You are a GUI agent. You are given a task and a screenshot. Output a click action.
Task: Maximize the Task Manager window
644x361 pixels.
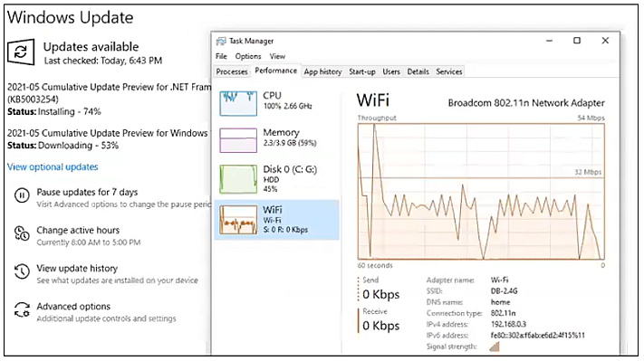(x=577, y=41)
